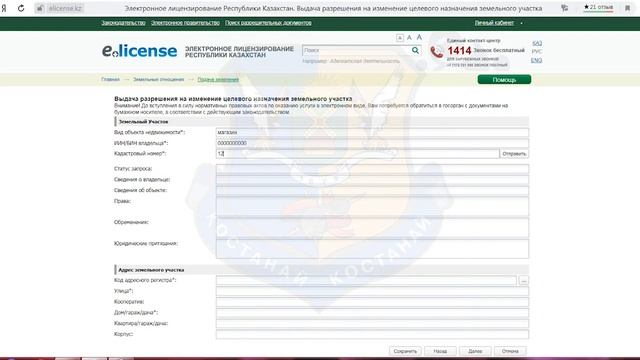The width and height of the screenshot is (640, 360).
Task: Click the Юридические притязания text area
Action: [x=372, y=249]
